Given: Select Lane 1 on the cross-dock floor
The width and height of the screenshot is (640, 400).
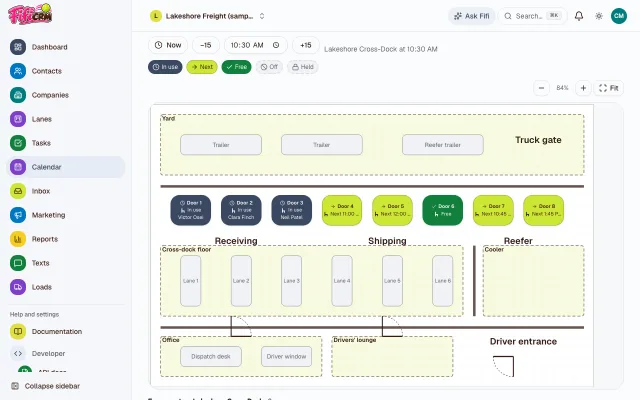Looking at the screenshot, I should tap(191, 281).
